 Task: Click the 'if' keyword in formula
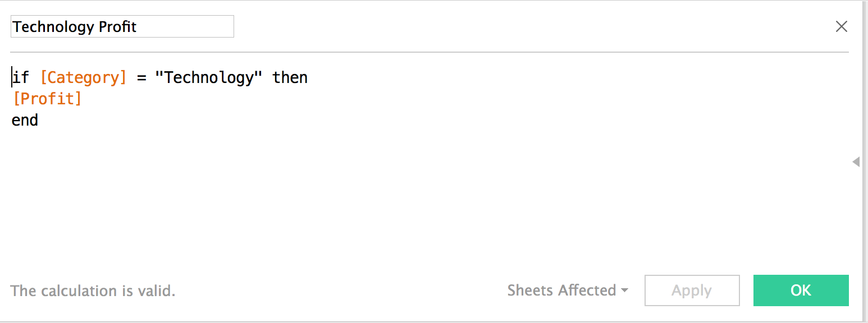[x=21, y=77]
